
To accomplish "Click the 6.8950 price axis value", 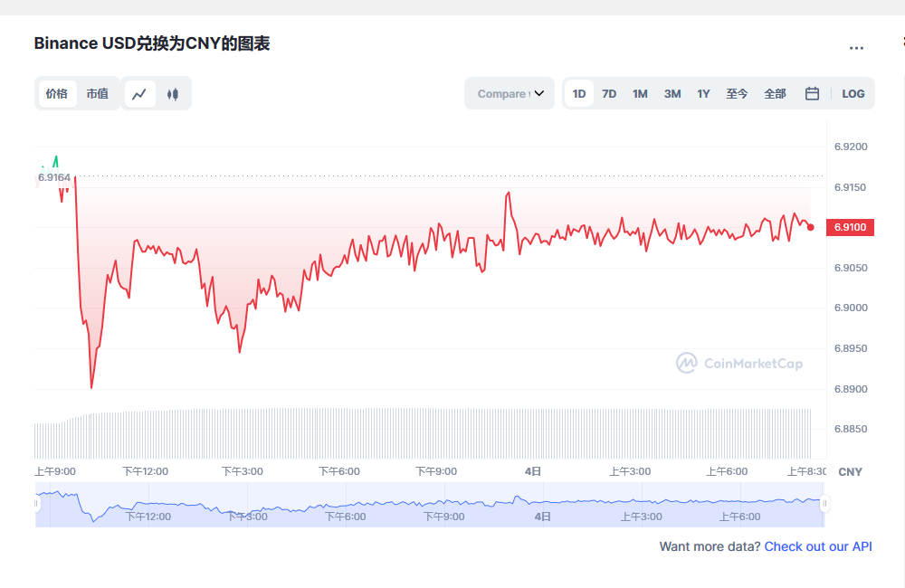I will (851, 348).
